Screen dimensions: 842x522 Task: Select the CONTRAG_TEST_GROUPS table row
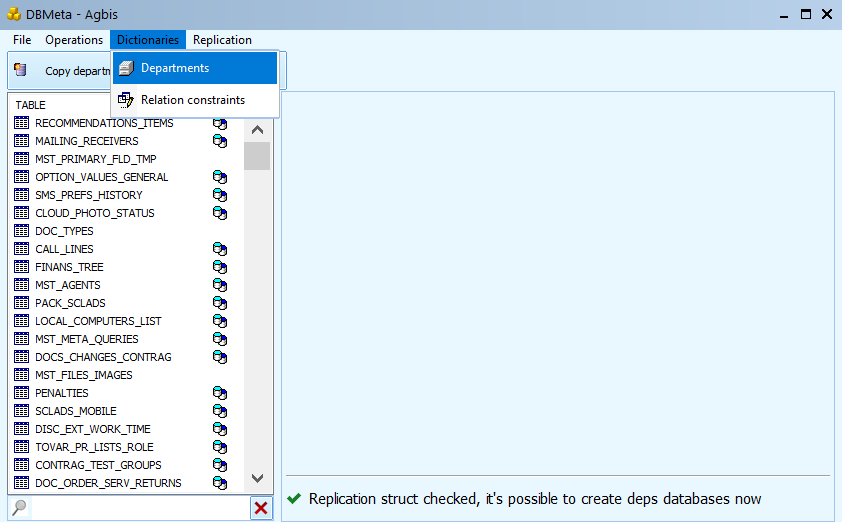pyautogui.click(x=126, y=465)
